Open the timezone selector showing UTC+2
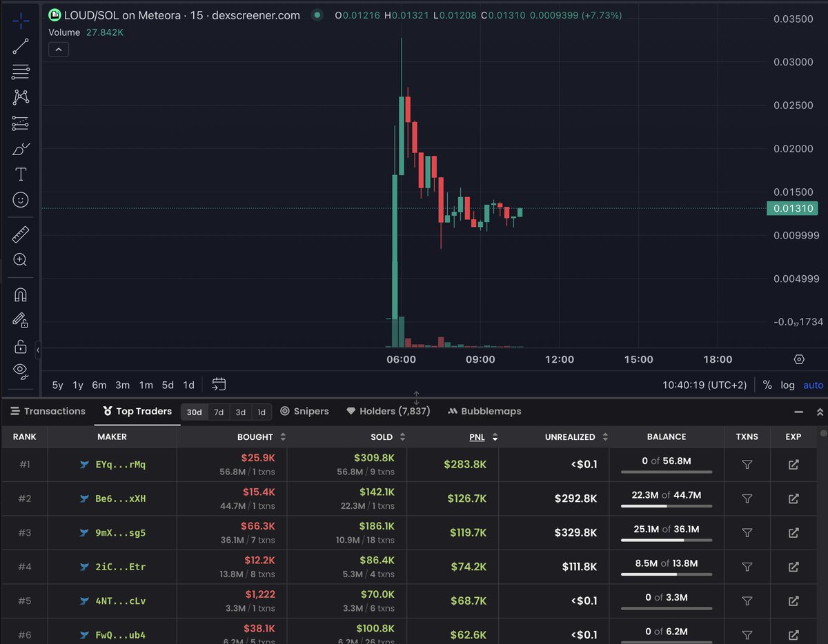Image resolution: width=828 pixels, height=644 pixels. click(x=704, y=385)
